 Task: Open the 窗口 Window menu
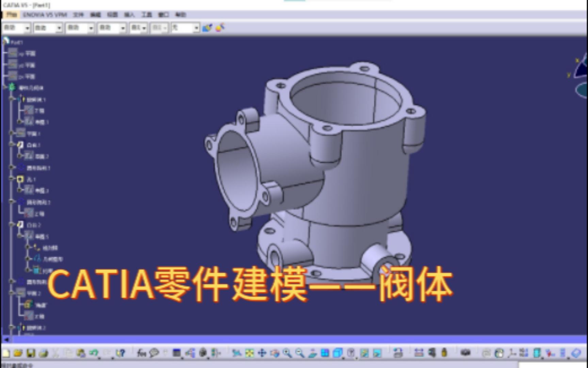click(x=164, y=15)
